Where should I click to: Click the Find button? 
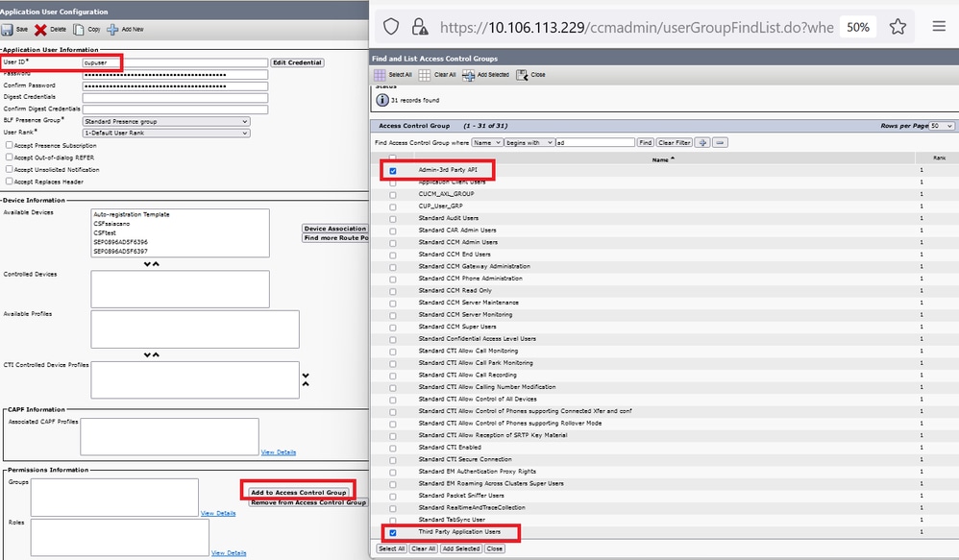coord(645,142)
